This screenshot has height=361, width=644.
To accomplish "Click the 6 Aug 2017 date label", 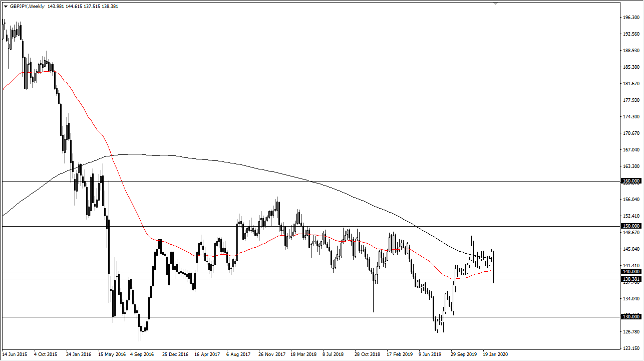I will tap(239, 354).
